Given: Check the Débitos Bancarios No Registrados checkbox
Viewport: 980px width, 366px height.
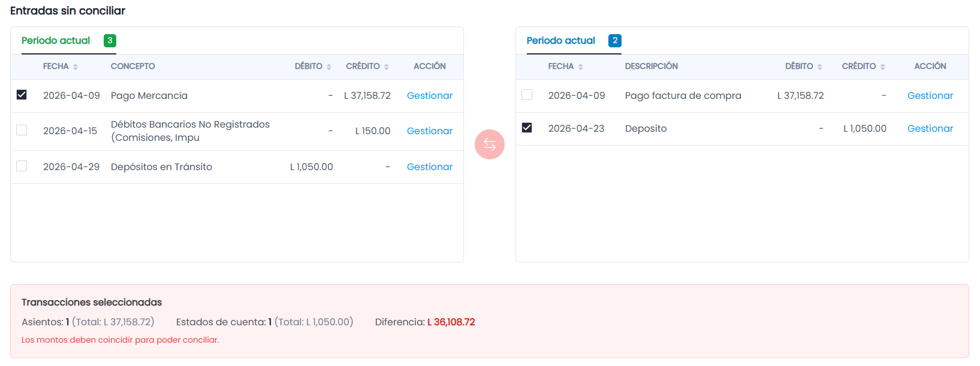Looking at the screenshot, I should tap(22, 130).
